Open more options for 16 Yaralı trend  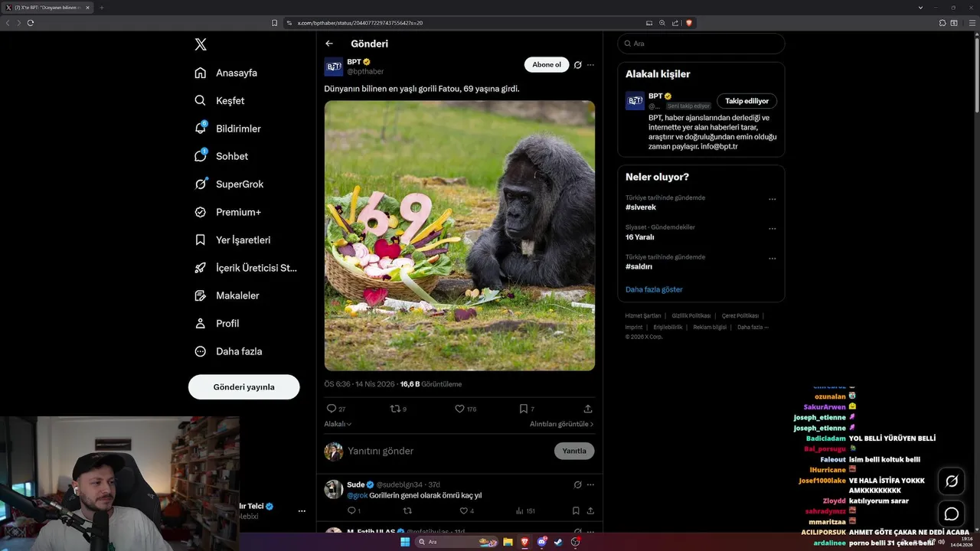772,229
